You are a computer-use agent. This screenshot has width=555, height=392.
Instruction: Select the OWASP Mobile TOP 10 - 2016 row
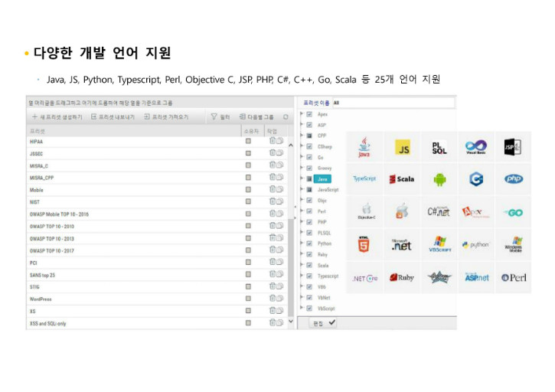pos(157,214)
